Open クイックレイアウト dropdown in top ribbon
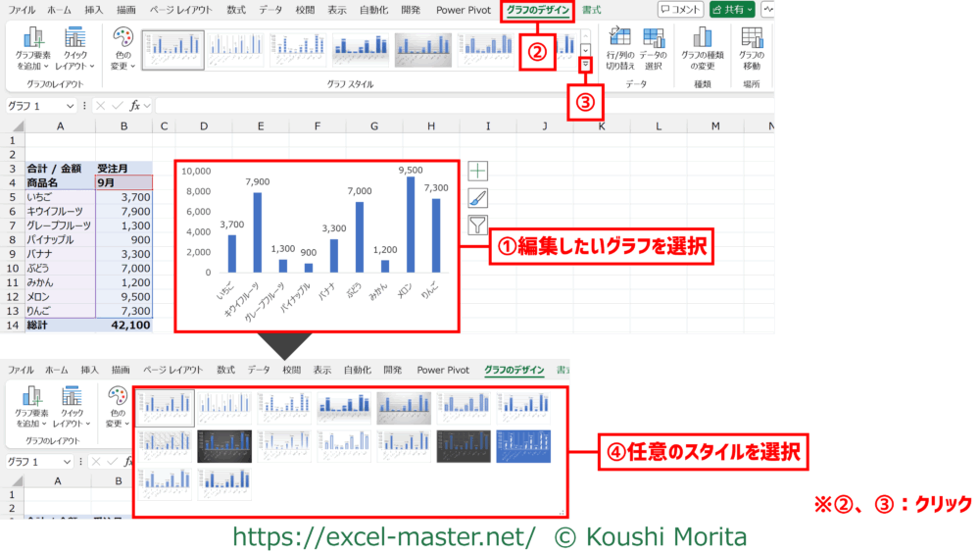The height and width of the screenshot is (552, 980). point(75,47)
